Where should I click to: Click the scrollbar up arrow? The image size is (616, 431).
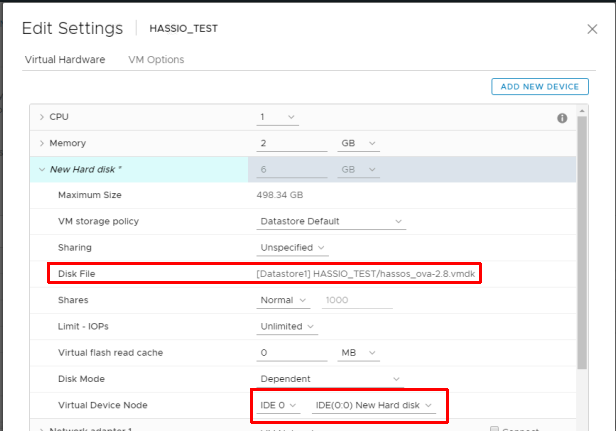coord(582,112)
